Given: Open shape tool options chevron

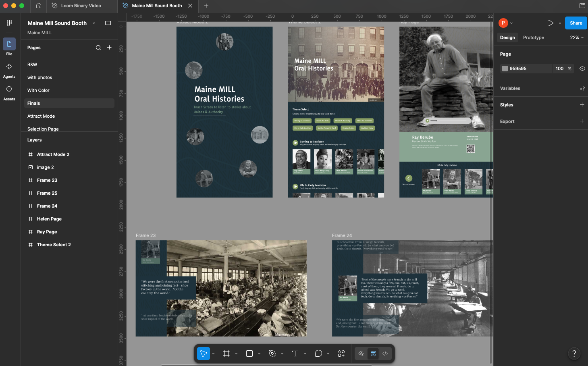Looking at the screenshot, I should [x=259, y=354].
